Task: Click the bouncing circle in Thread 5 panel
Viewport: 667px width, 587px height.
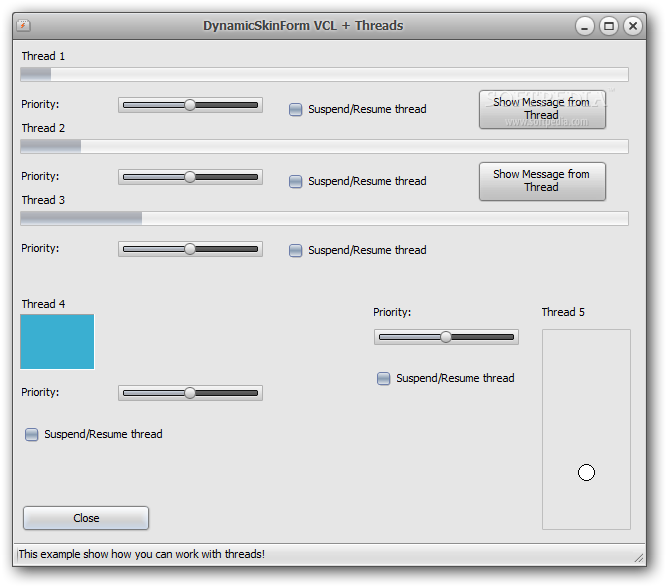Action: (x=586, y=472)
